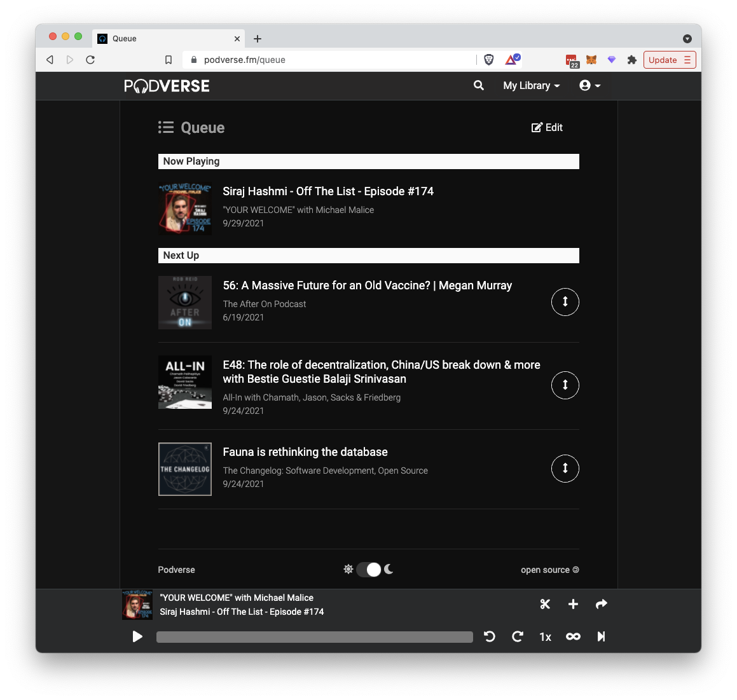
Task: Jump back using the rewind icon
Action: tap(489, 636)
